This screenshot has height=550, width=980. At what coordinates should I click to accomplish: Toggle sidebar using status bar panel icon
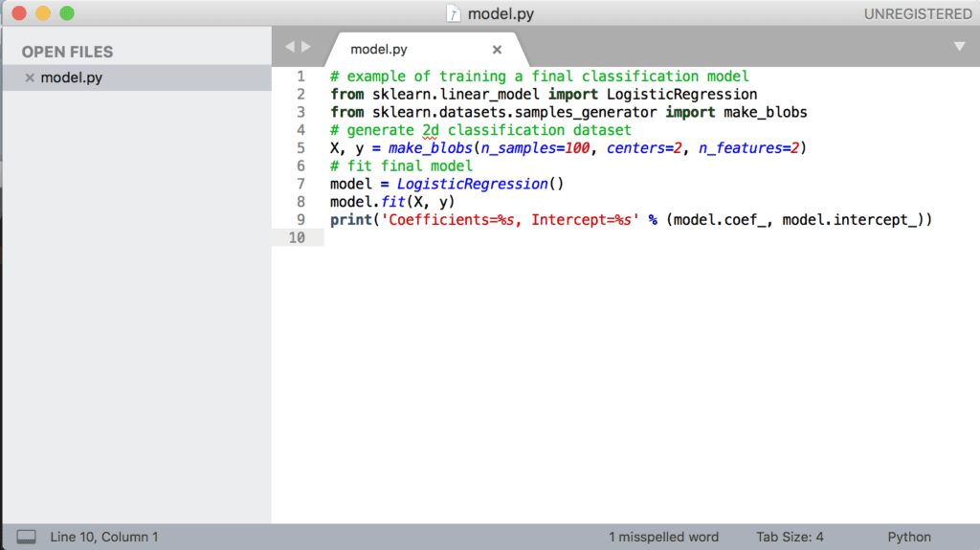(26, 537)
